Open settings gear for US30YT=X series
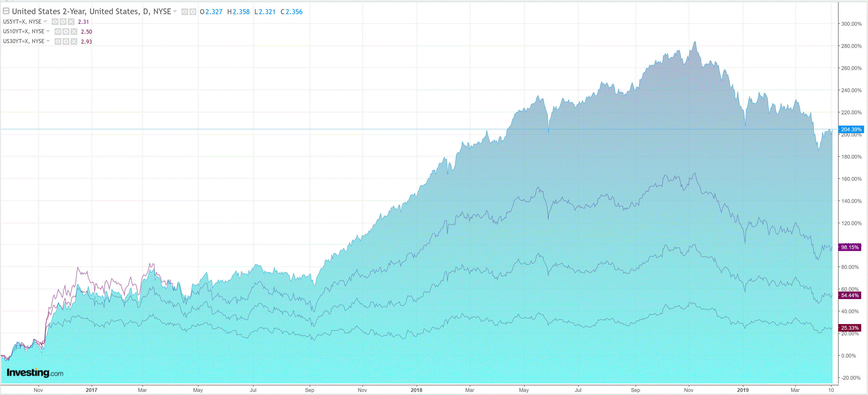 (x=66, y=41)
